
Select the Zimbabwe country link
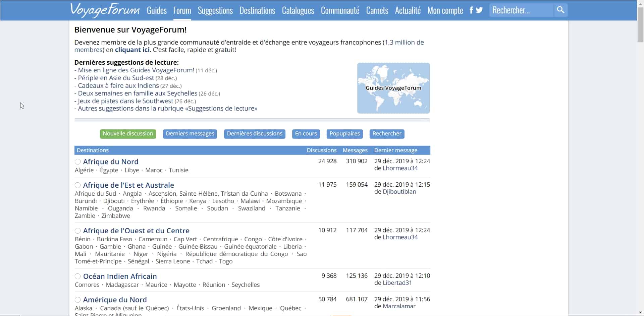point(116,216)
